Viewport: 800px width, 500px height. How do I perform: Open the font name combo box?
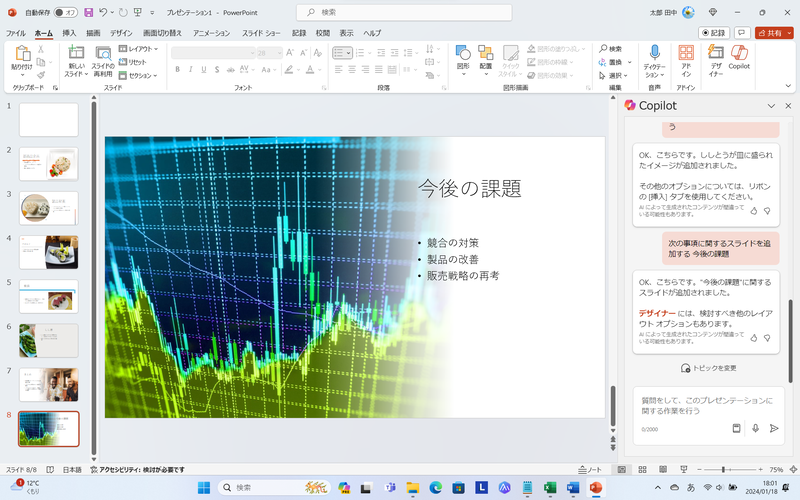point(213,53)
